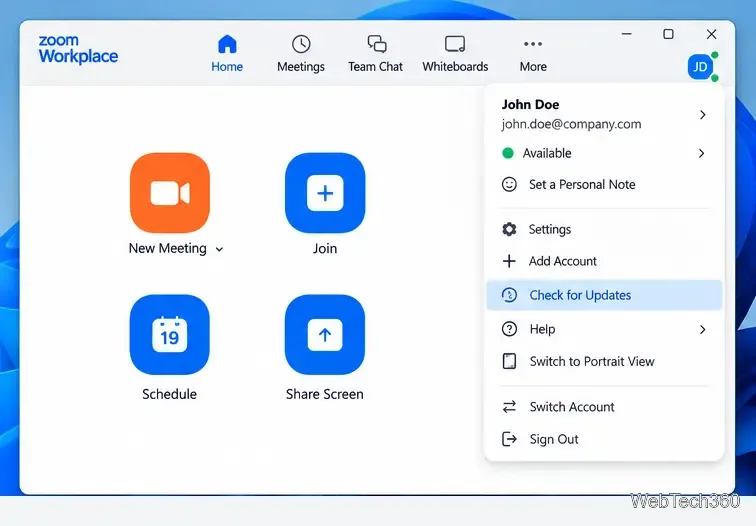Start a meeting with the orange New Meeting icon
Screen dimensions: 756x526
[170, 192]
